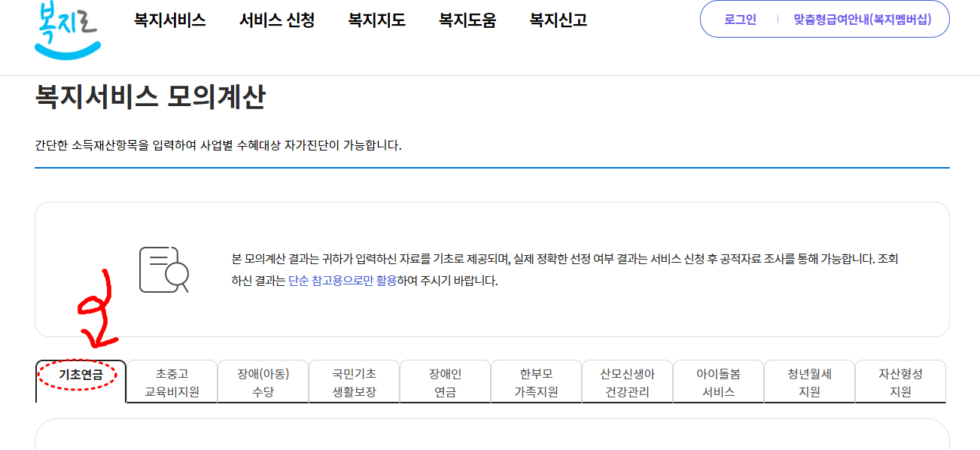
Task: Click the 단순 참고용으로만 활용 highlighted text
Action: pyautogui.click(x=342, y=281)
